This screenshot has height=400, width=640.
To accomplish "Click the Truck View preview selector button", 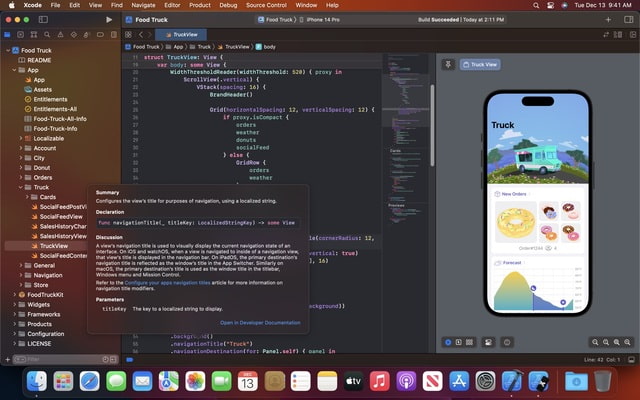I will tap(481, 64).
